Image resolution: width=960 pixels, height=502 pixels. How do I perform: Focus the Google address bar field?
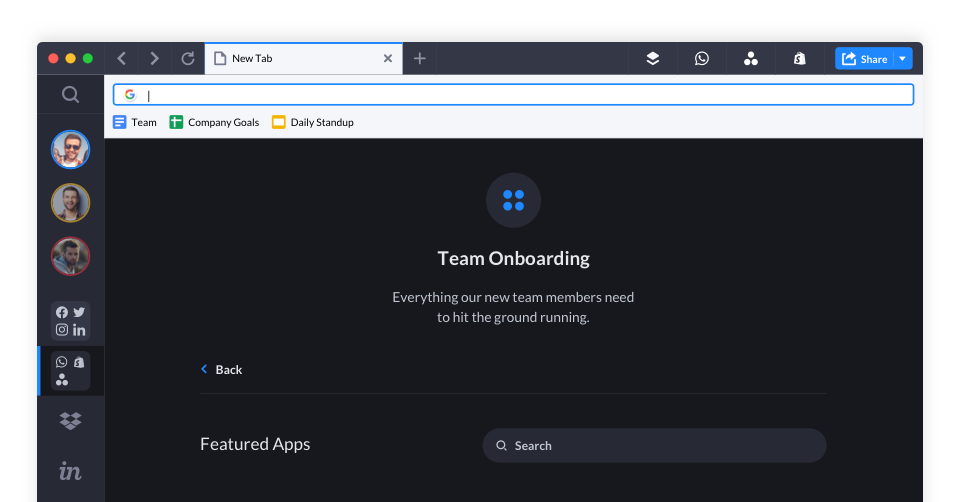click(x=513, y=95)
